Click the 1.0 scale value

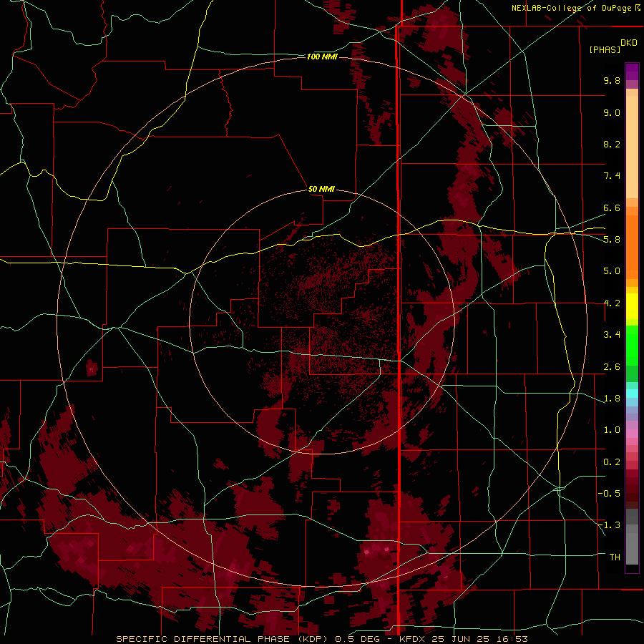pos(612,430)
